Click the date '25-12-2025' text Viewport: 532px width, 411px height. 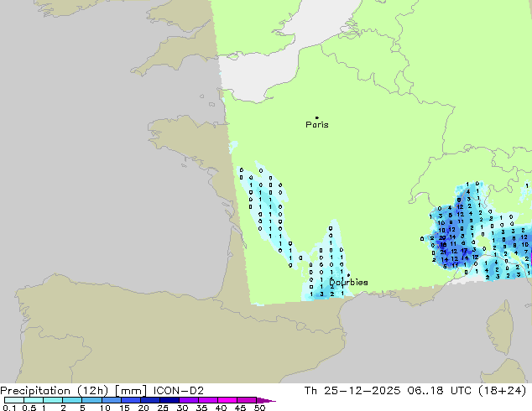click(x=362, y=391)
